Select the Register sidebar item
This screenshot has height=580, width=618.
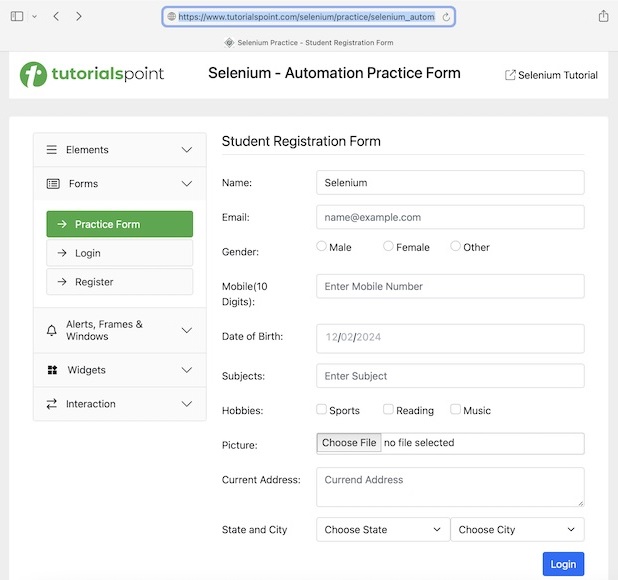[119, 282]
